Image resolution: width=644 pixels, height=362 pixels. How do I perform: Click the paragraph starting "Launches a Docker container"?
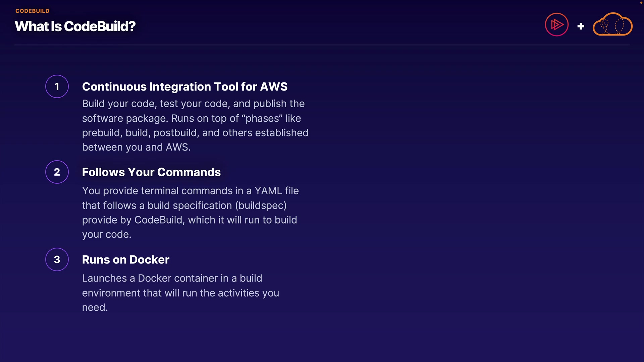pyautogui.click(x=180, y=293)
